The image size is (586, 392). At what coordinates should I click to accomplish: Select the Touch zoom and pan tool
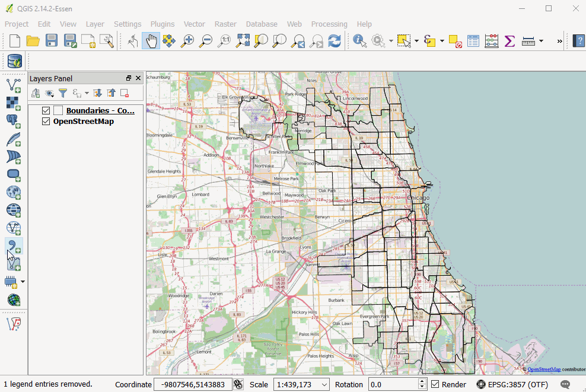click(133, 41)
